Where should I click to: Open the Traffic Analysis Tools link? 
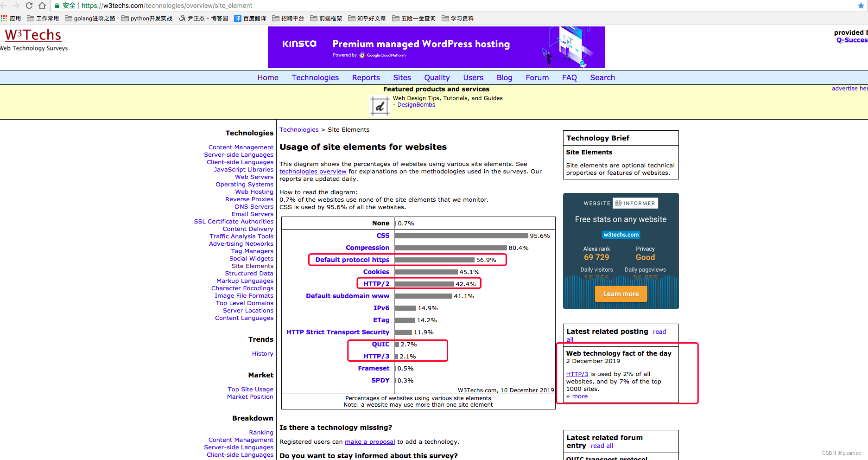[241, 236]
